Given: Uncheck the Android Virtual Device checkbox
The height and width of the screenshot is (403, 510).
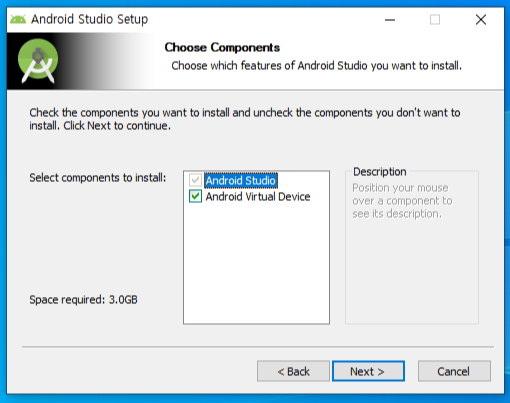Looking at the screenshot, I should 195,196.
